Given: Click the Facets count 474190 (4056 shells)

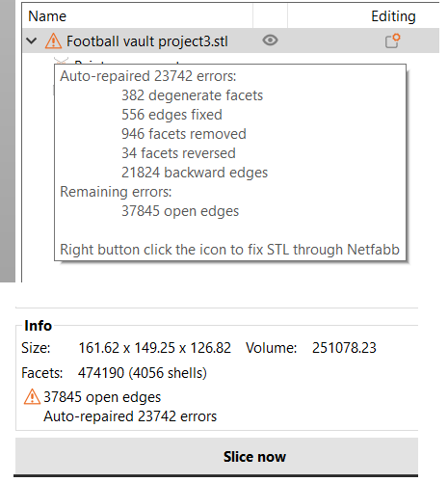Looking at the screenshot, I should (143, 373).
